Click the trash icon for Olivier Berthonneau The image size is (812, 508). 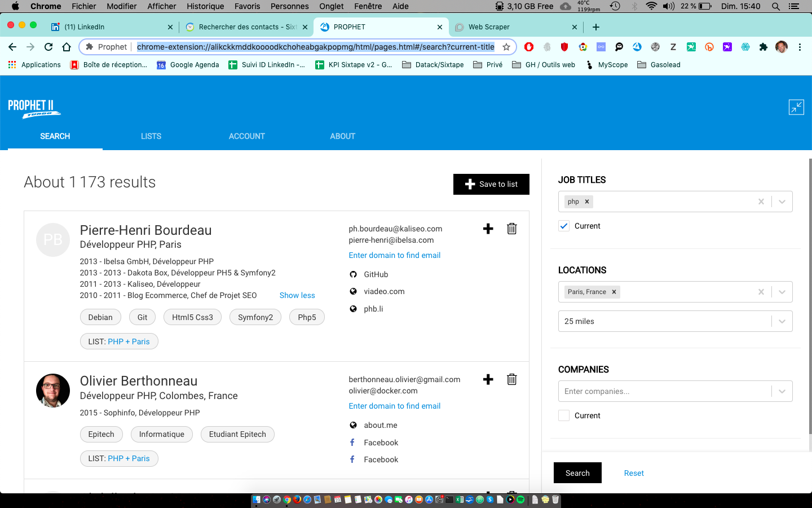511,379
